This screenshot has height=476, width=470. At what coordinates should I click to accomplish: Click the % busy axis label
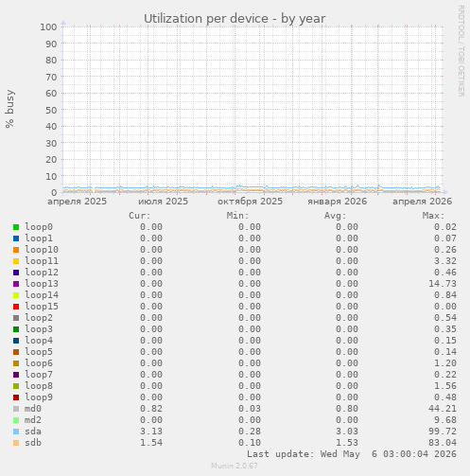[9, 109]
